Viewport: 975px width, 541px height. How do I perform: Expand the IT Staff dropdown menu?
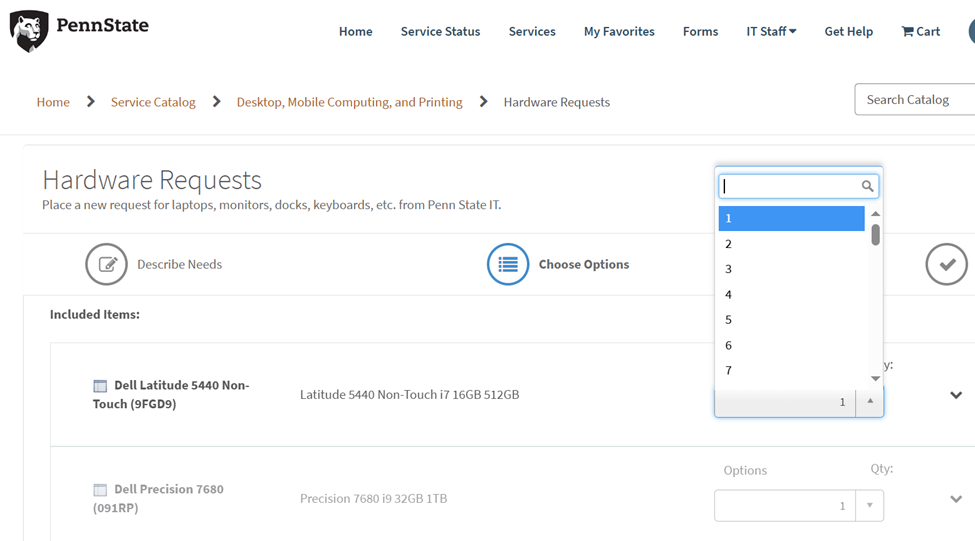771,31
